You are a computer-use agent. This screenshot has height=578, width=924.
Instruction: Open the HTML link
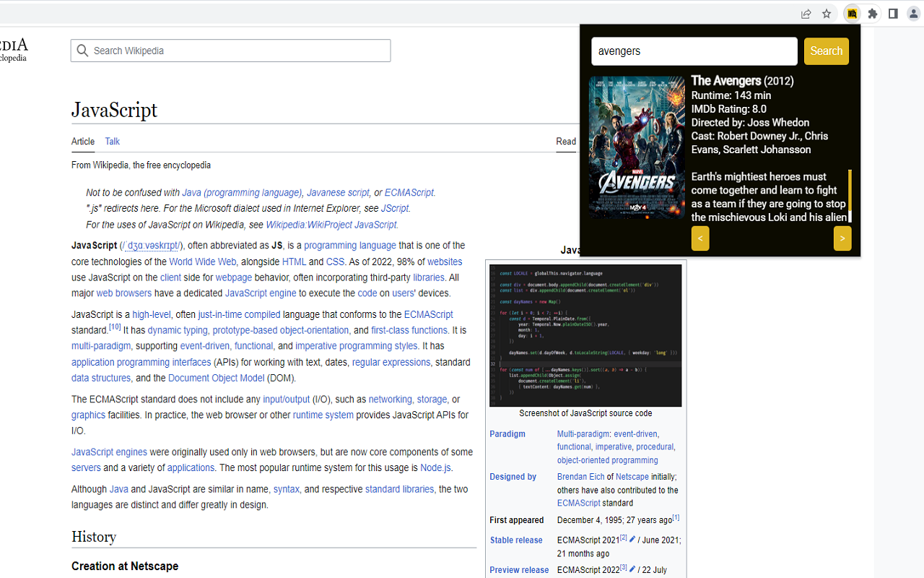[x=295, y=262]
